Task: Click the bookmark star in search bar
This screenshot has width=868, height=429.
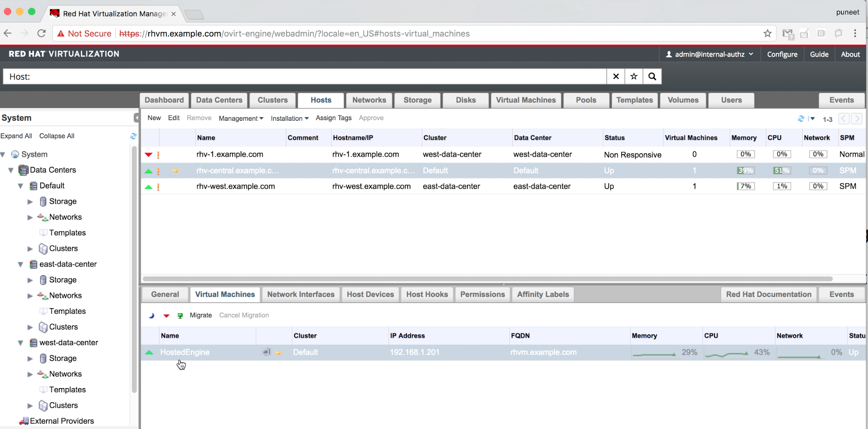Action: click(634, 76)
